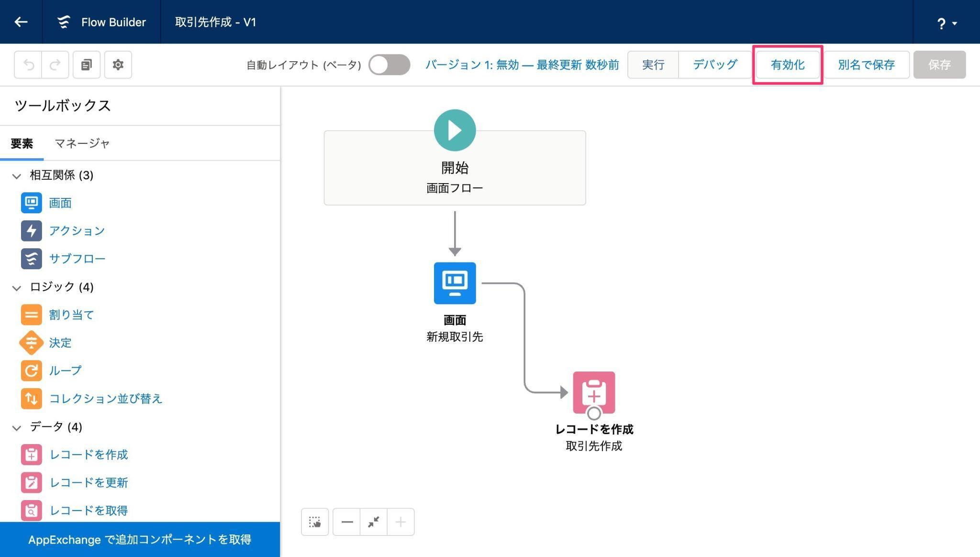Click the 有効化 activate button
This screenshot has height=557, width=980.
[x=787, y=65]
